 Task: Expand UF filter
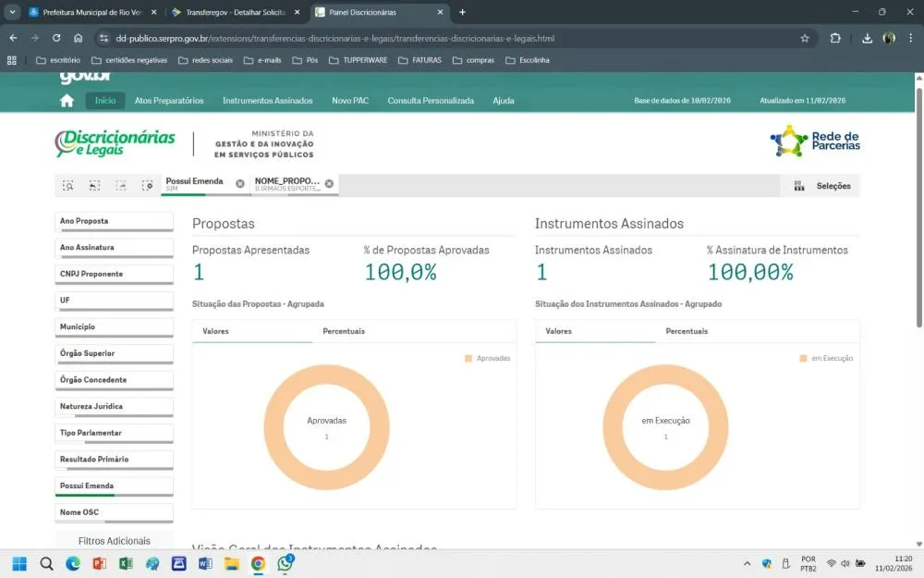tap(114, 301)
